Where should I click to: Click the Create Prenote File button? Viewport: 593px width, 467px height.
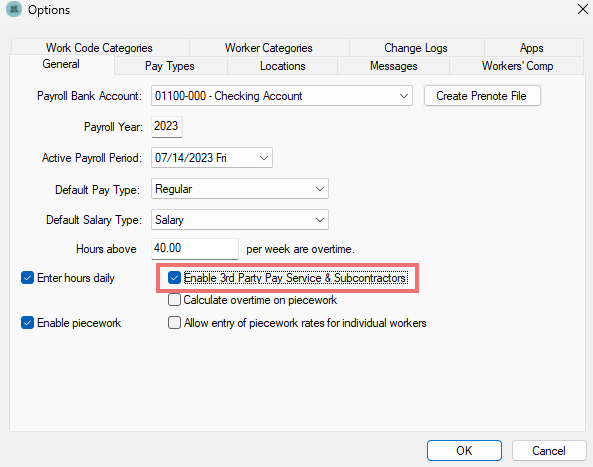pos(482,96)
